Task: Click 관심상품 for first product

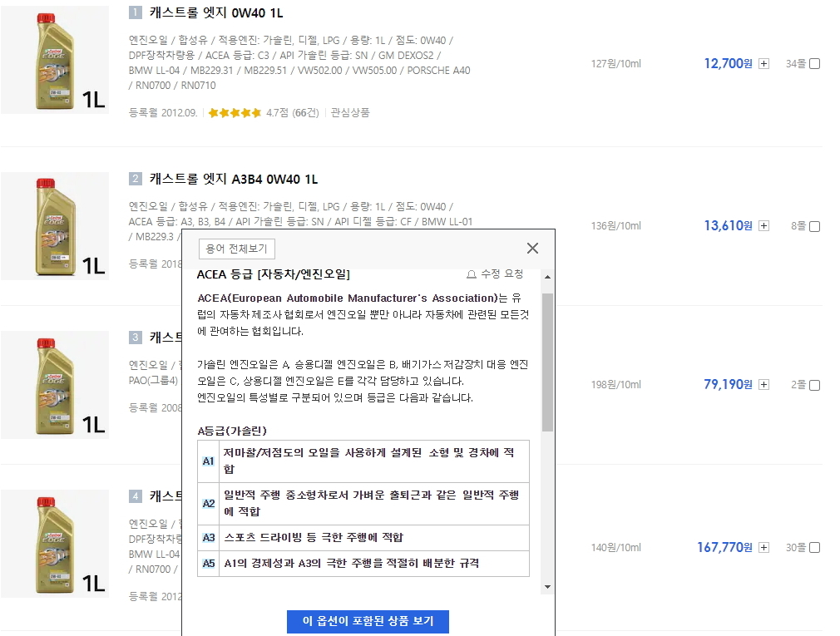Action: [x=350, y=112]
